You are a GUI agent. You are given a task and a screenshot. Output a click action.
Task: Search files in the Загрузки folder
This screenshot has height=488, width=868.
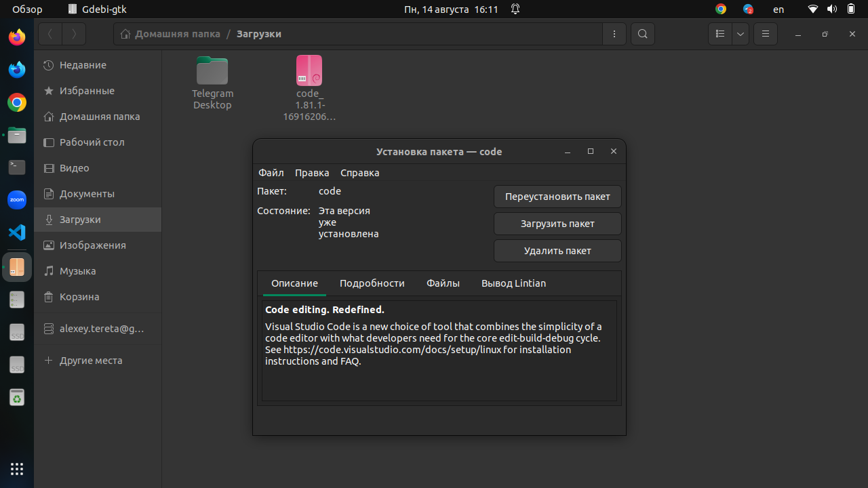[643, 34]
